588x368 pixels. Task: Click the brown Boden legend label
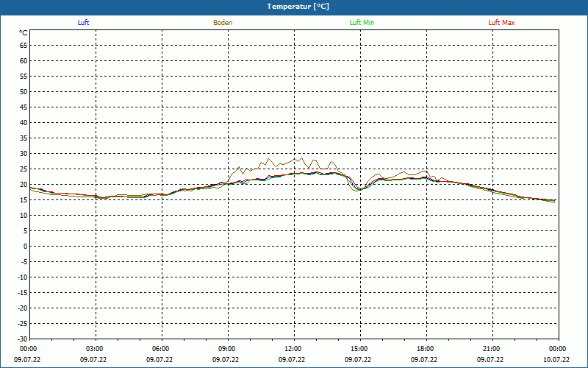(223, 23)
